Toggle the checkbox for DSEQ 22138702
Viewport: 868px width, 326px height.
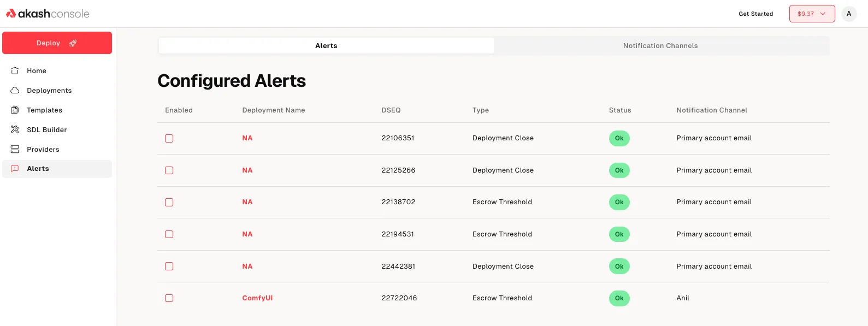pyautogui.click(x=169, y=203)
